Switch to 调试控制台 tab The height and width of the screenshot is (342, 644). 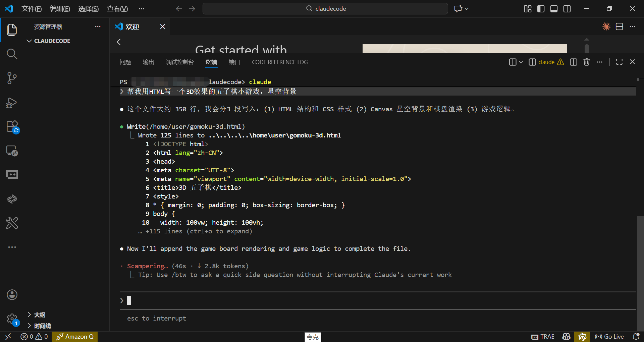pos(180,62)
